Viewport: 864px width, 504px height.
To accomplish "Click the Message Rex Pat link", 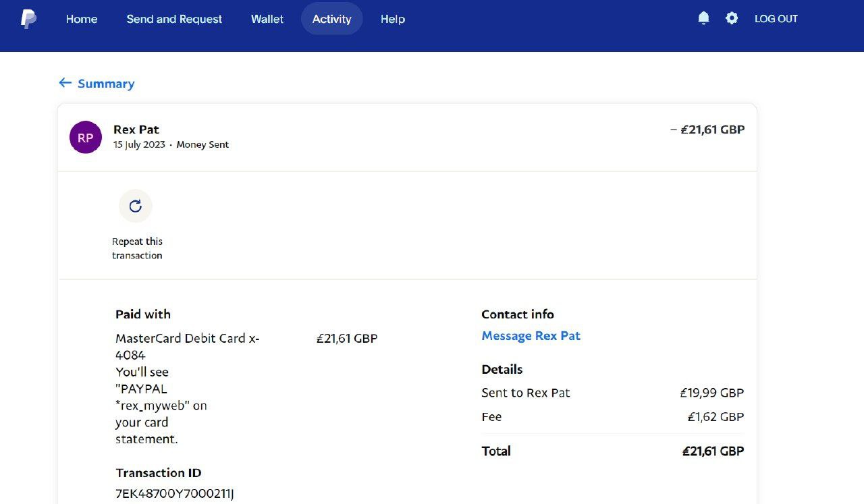I will click(531, 336).
